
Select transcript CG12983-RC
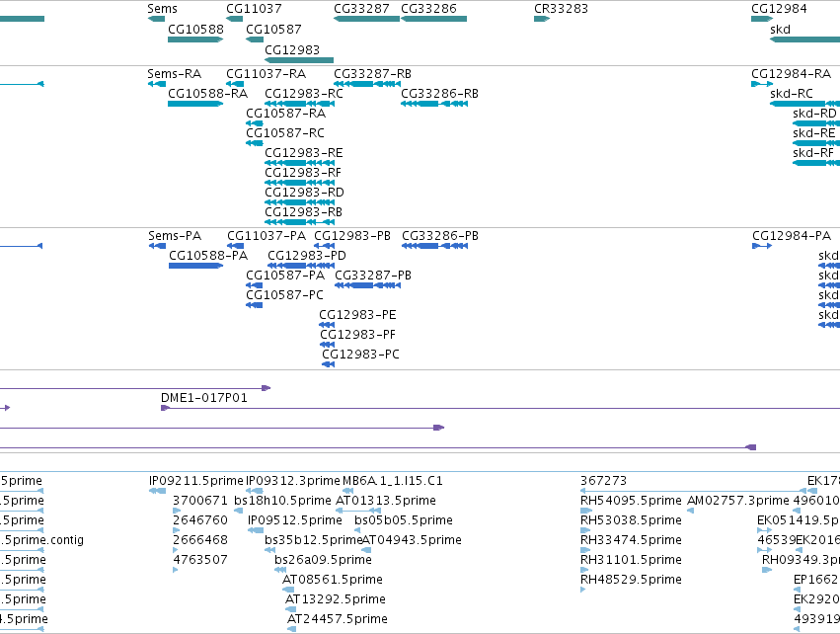(304, 94)
